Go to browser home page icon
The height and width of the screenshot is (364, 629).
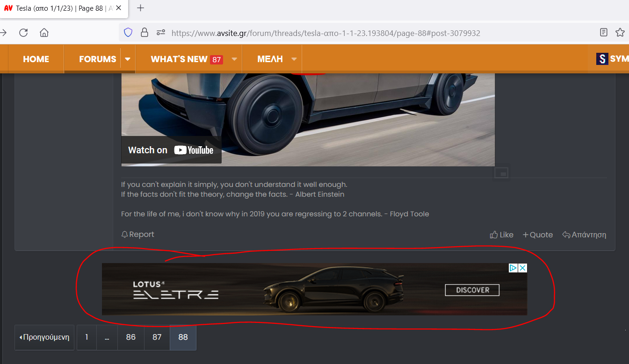pos(44,33)
